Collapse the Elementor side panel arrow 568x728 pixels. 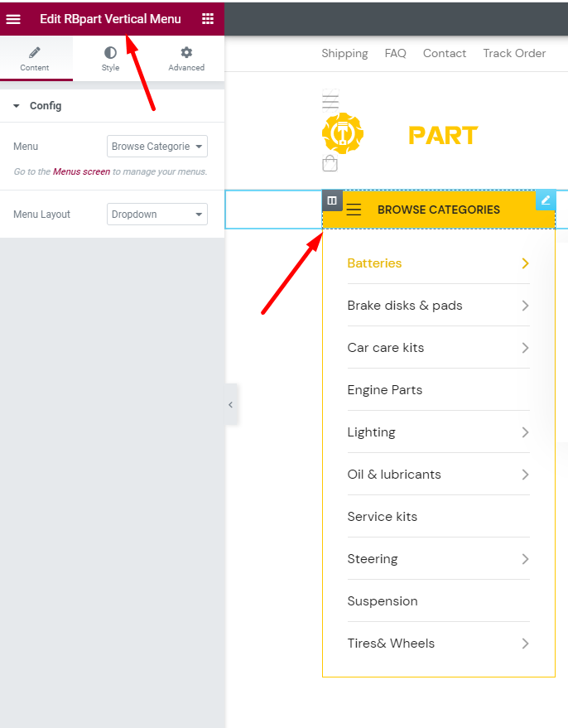pyautogui.click(x=231, y=404)
